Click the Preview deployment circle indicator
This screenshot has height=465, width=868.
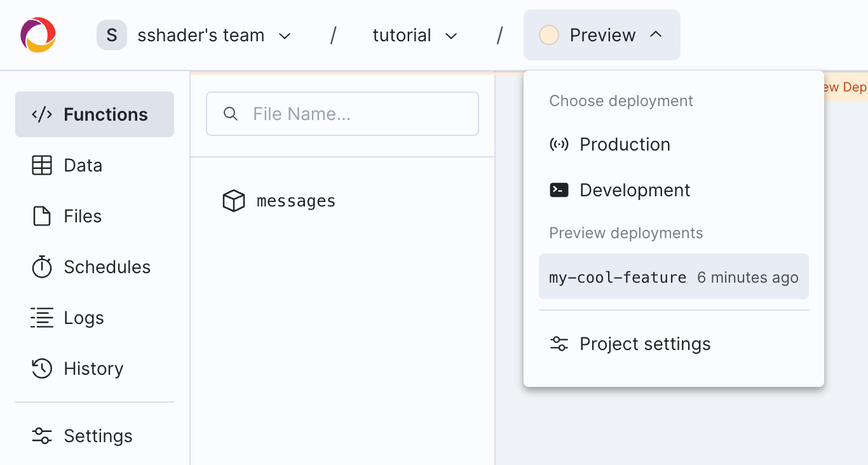point(549,35)
